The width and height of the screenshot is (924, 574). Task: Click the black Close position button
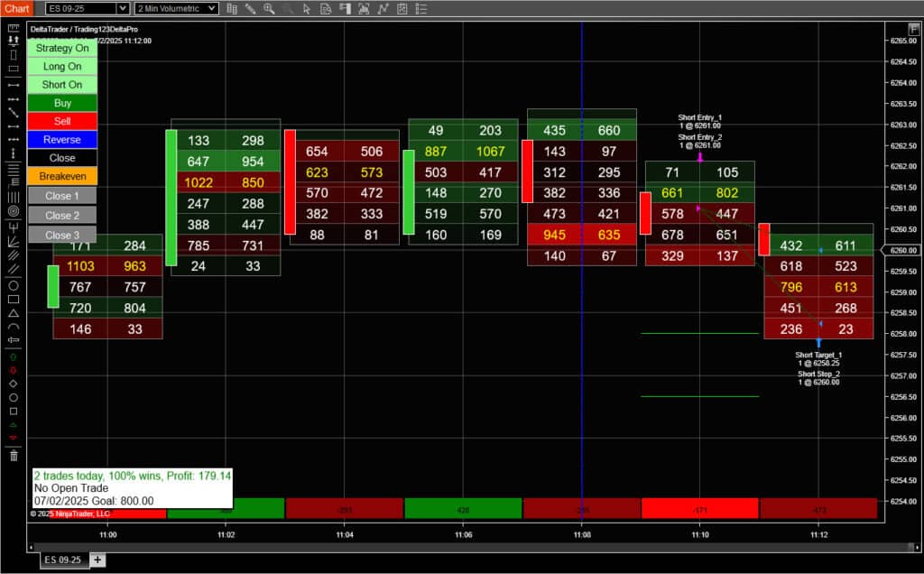pyautogui.click(x=62, y=158)
